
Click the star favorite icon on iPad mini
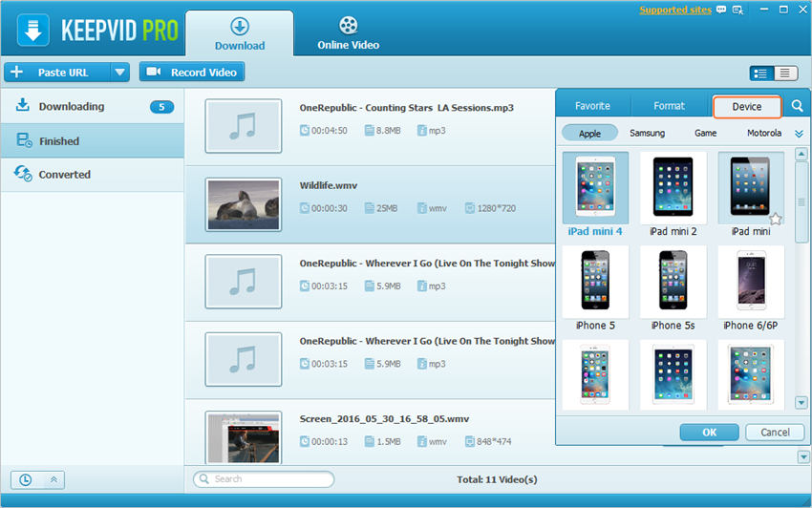tap(776, 220)
